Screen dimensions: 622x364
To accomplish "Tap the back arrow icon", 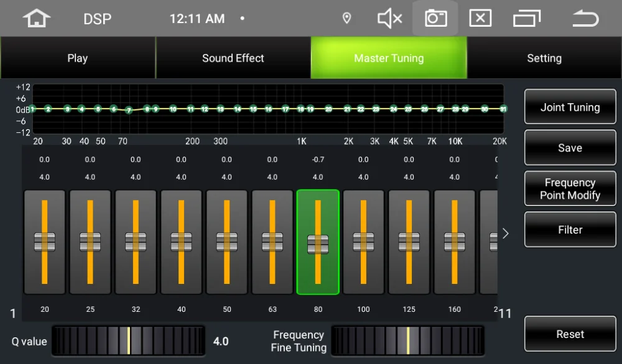I will pyautogui.click(x=583, y=18).
